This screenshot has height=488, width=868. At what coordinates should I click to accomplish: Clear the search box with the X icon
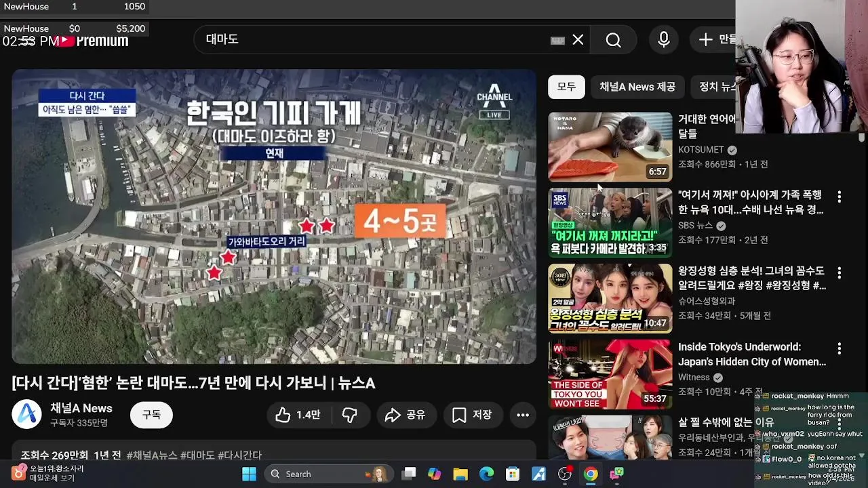point(578,40)
